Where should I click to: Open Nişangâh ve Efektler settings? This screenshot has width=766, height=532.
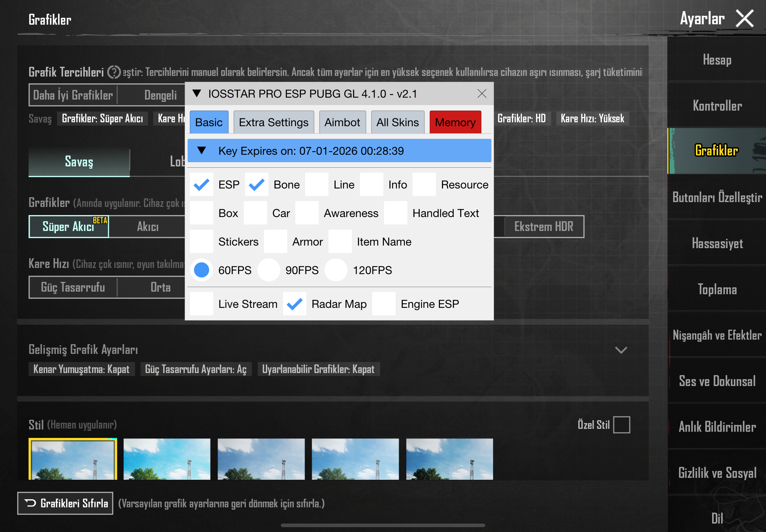click(717, 335)
